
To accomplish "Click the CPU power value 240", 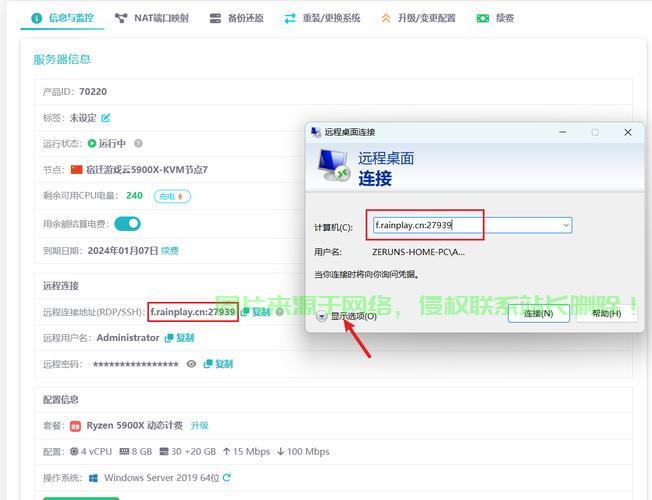I will [x=134, y=196].
